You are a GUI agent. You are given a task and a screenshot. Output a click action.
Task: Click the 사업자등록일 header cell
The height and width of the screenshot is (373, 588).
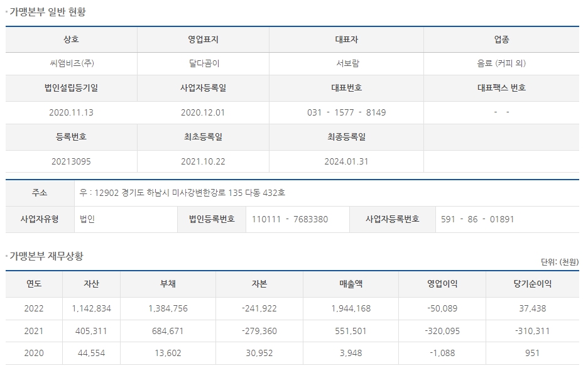pos(203,88)
